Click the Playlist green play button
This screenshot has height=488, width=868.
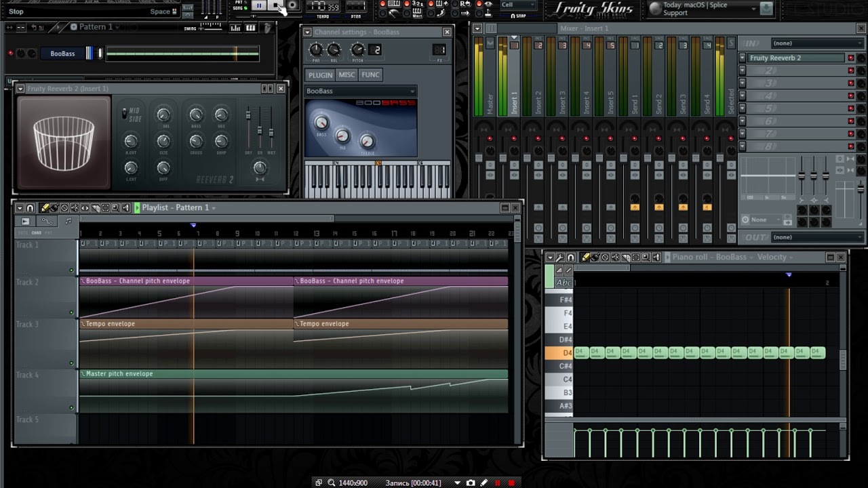coord(137,208)
